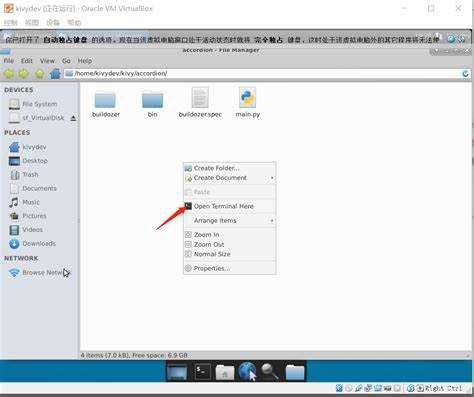Reload the folder with refresh icon
Screen dimensions: 474x397
[466, 74]
